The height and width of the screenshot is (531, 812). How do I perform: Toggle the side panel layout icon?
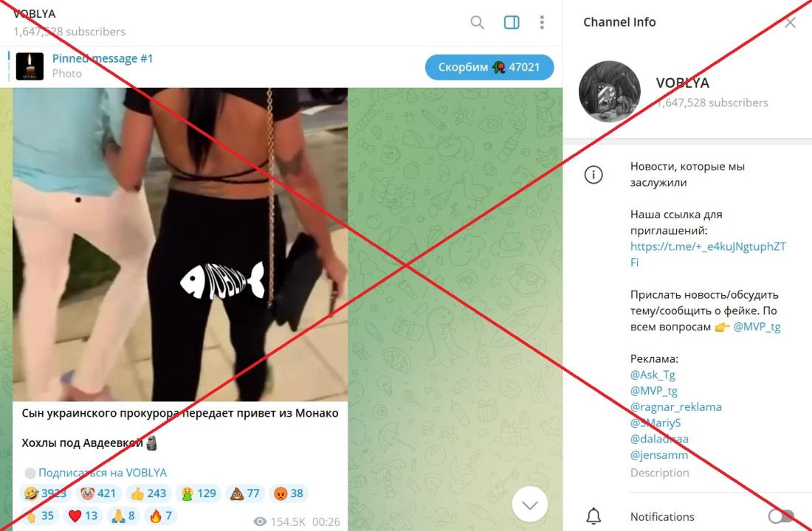[511, 22]
